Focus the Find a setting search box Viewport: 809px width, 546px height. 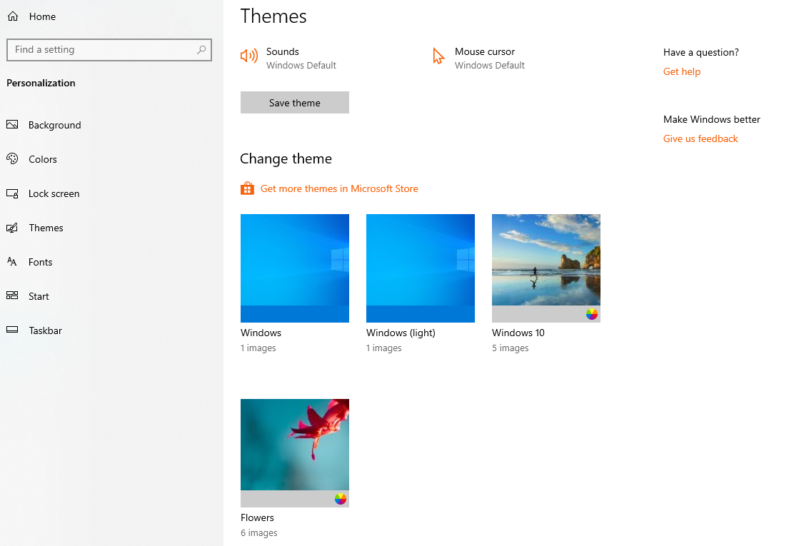point(109,50)
